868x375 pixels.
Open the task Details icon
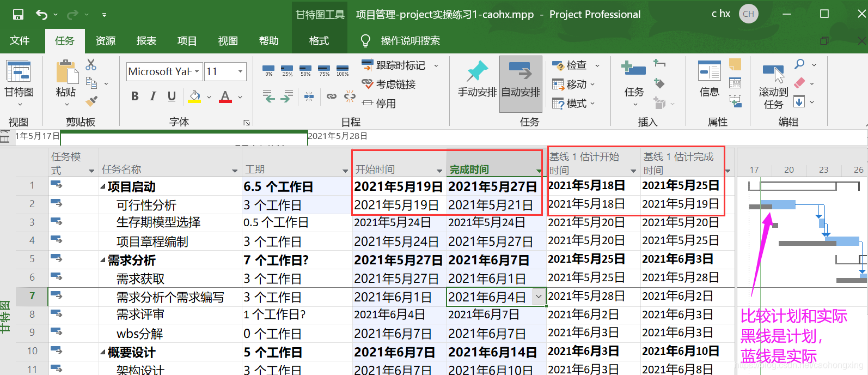[735, 83]
